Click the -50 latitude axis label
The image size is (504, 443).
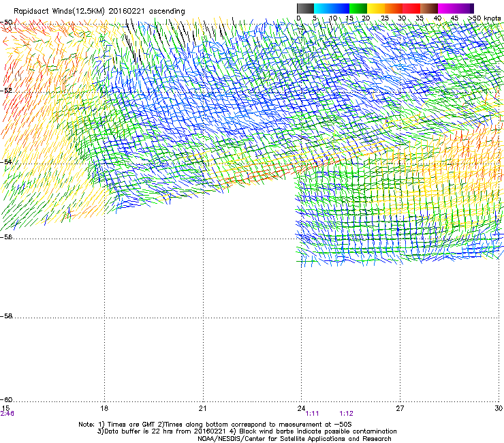[x=6, y=22]
